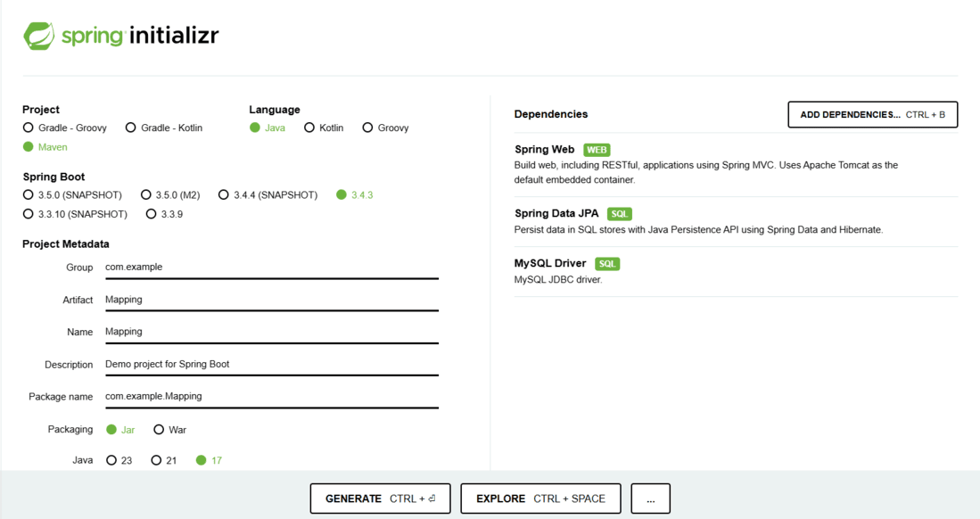Click the Dependencies section heading
980x519 pixels.
coord(550,114)
